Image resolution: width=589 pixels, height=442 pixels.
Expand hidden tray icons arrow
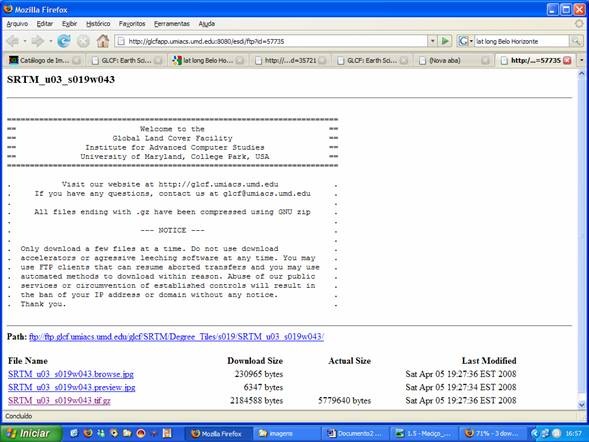(535, 434)
